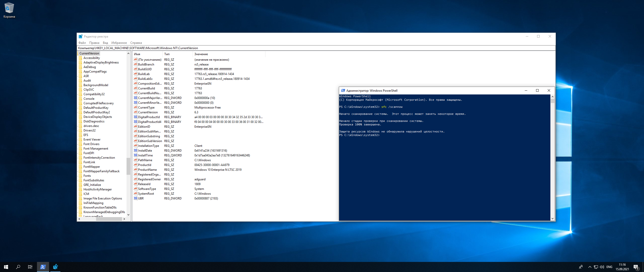Click tree horizontal scrollbar left arrow
Screen dimensions: 644x272
pos(79,219)
